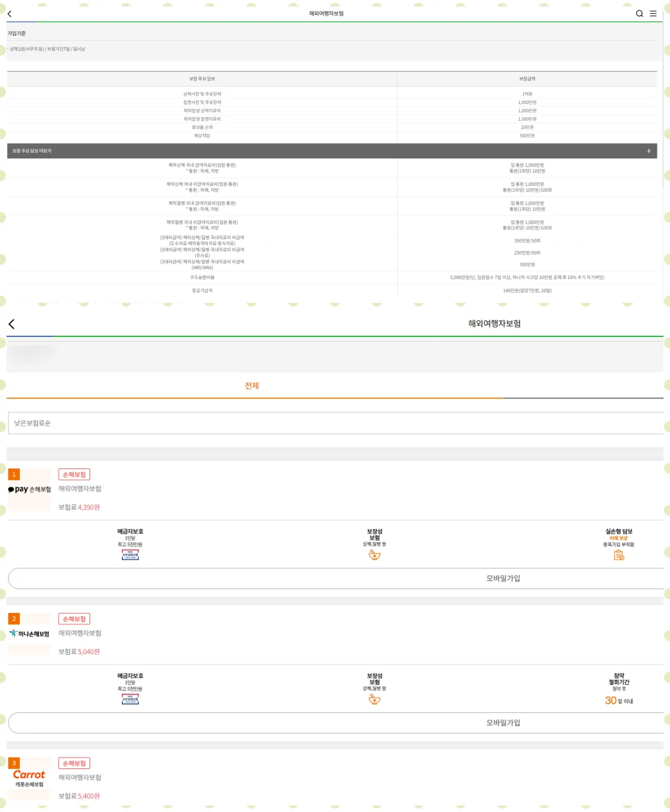Click 보험료 5,400원 price text
Viewport: 670px width, 812px height.
[x=79, y=796]
